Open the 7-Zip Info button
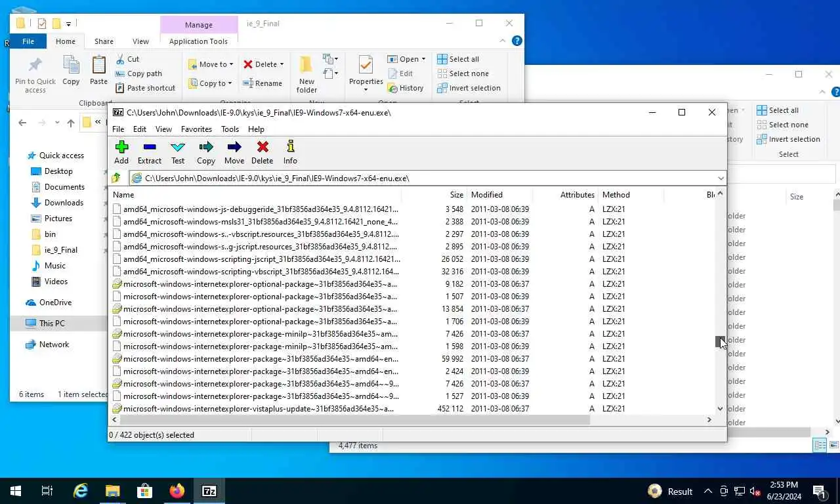840x504 pixels. pos(290,152)
